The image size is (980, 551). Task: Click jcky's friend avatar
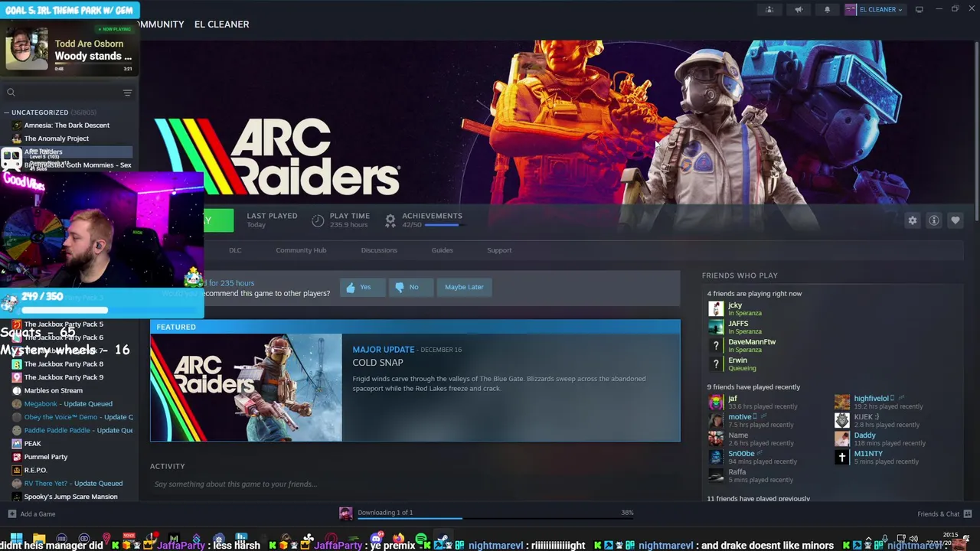click(716, 308)
